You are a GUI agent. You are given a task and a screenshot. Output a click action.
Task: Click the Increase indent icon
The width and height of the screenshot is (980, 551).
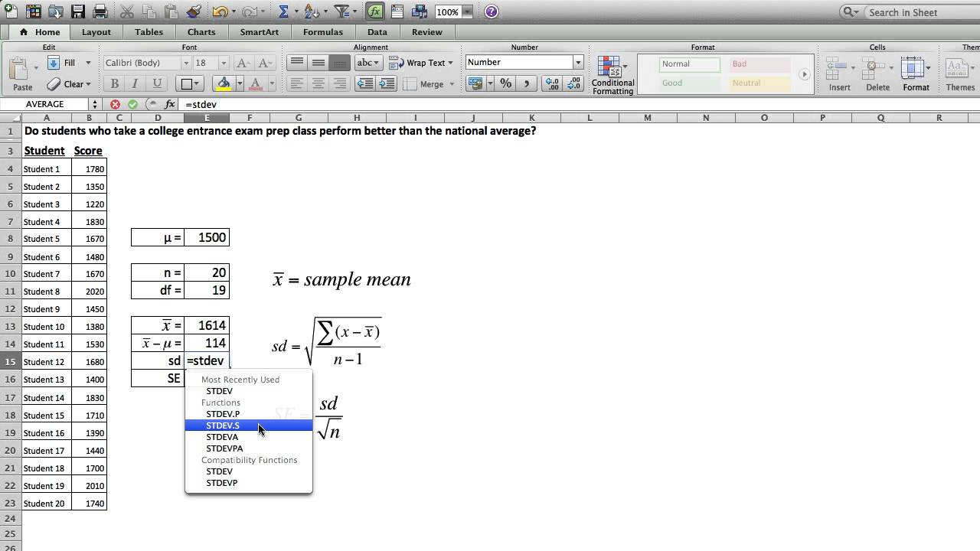coord(386,83)
